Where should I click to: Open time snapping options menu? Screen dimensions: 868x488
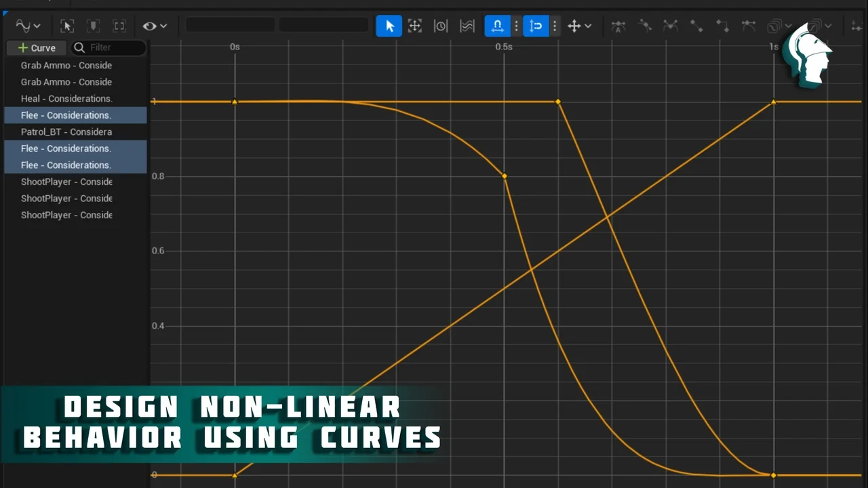(516, 26)
